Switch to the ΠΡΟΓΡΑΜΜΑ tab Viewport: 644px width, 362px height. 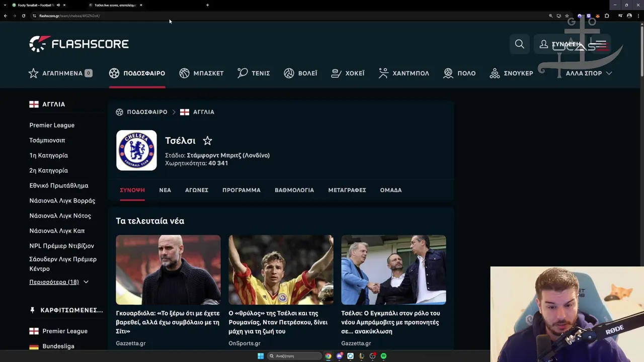tap(242, 190)
